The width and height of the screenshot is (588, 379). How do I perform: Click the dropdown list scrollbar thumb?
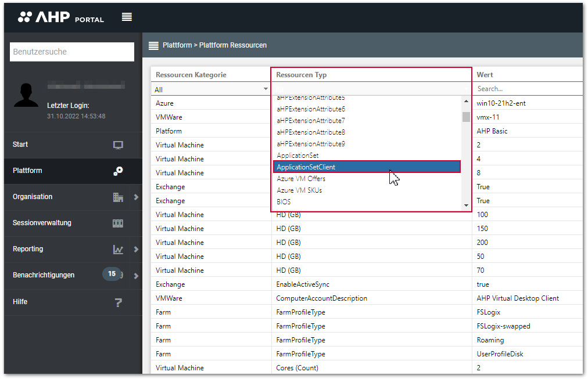466,117
